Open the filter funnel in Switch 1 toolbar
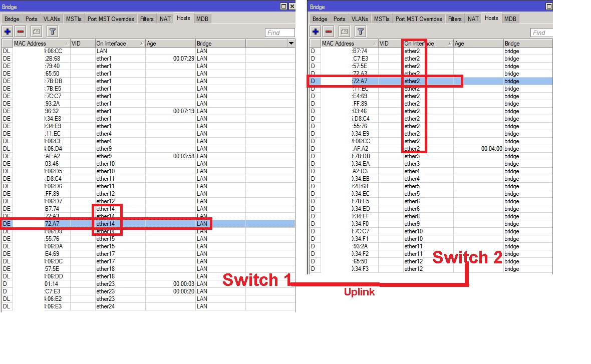Image resolution: width=591 pixels, height=364 pixels. click(53, 32)
